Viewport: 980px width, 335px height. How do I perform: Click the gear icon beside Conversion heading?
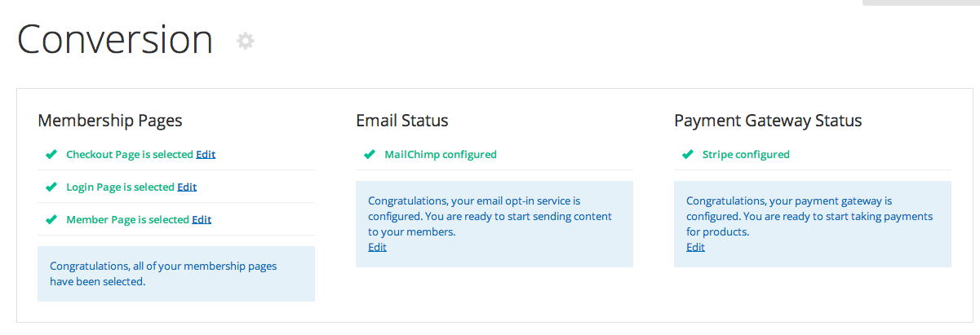[x=245, y=41]
